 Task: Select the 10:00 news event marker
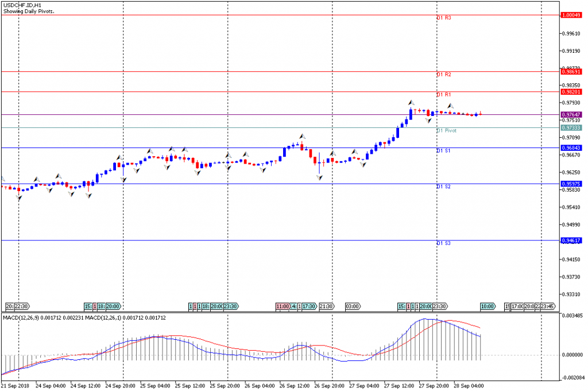pyautogui.click(x=488, y=306)
